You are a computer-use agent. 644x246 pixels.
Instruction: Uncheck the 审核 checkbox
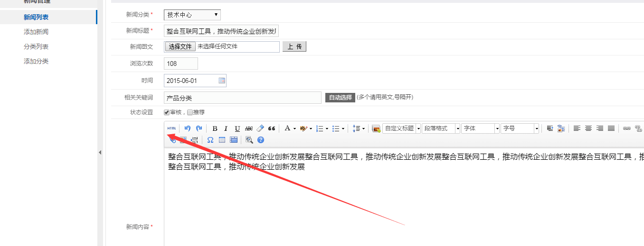167,112
